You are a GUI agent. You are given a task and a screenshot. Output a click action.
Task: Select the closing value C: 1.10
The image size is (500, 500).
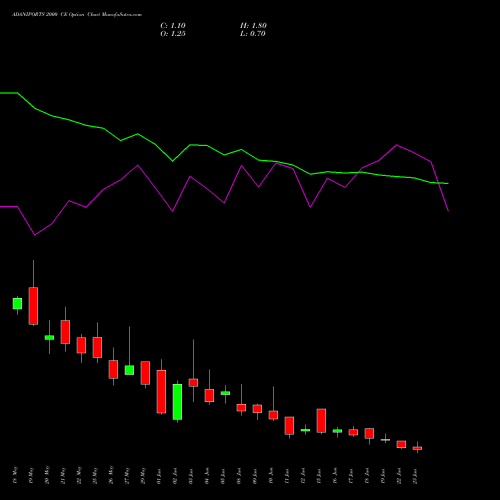pos(173,26)
